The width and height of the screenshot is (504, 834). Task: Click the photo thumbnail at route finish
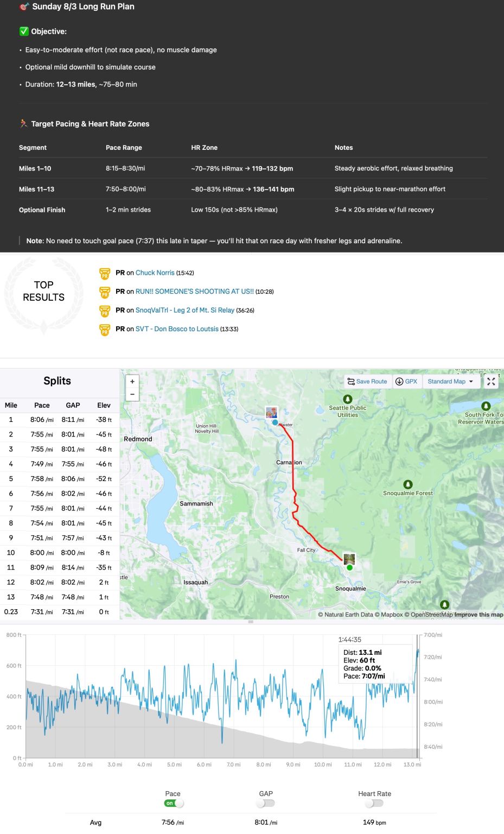271,413
